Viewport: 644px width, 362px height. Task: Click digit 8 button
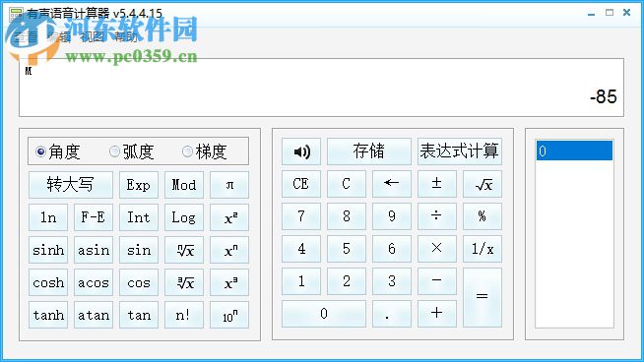[x=347, y=215]
